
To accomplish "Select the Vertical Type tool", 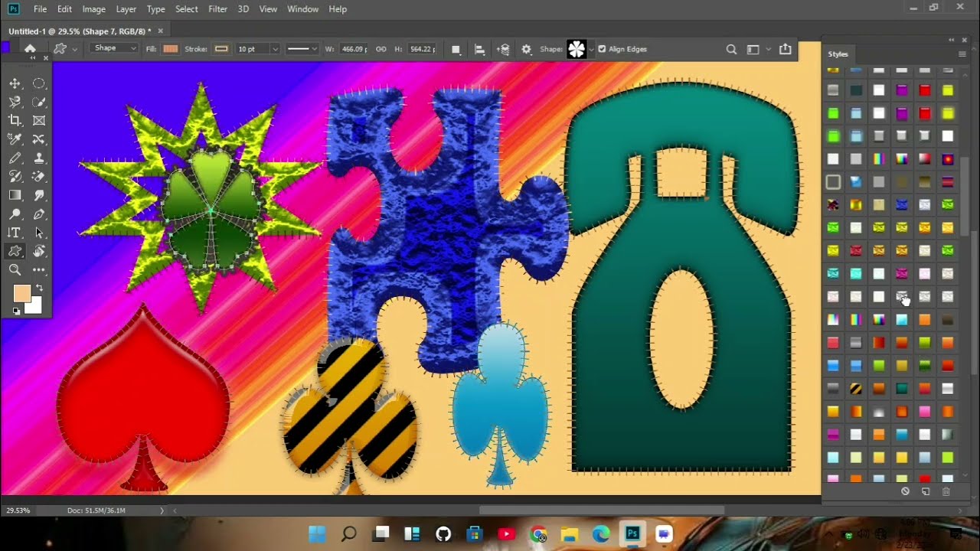I will pos(15,233).
